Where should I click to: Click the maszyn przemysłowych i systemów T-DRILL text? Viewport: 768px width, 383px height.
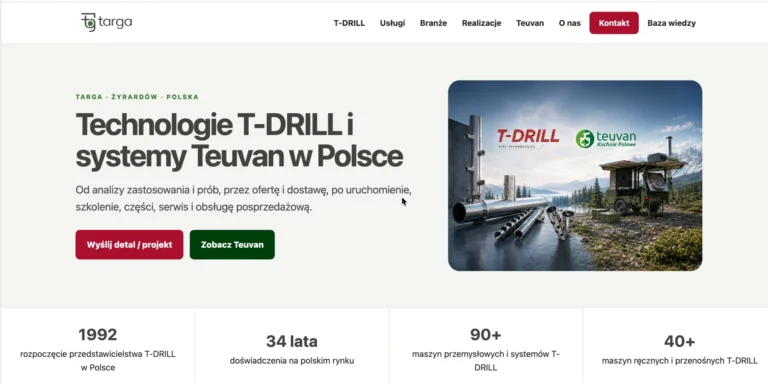pyautogui.click(x=486, y=360)
